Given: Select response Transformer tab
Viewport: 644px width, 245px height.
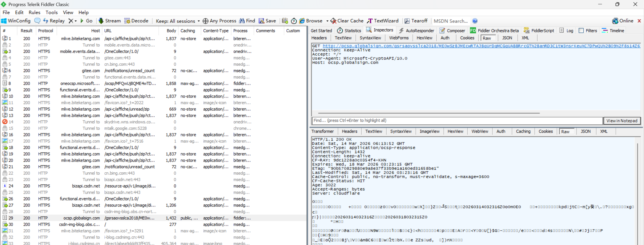Looking at the screenshot, I should (322, 131).
